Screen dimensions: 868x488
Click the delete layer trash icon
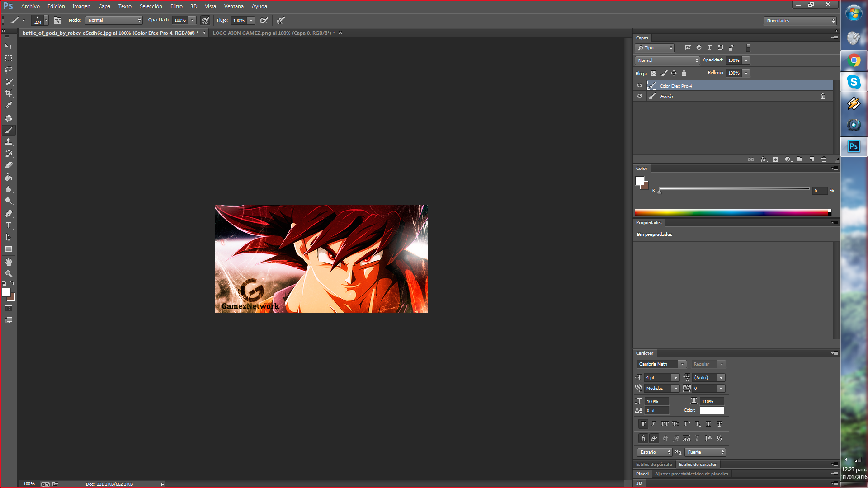[x=824, y=160]
